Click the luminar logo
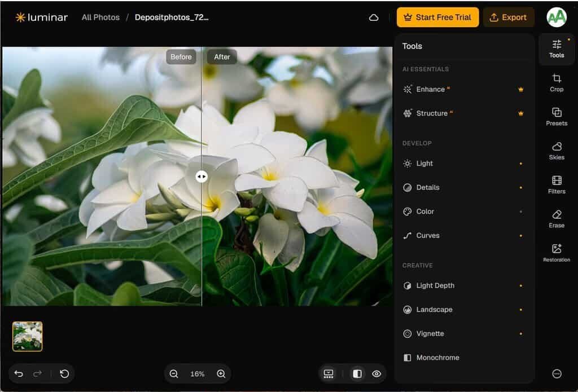Screen dimensions: 578x392 (x=41, y=17)
